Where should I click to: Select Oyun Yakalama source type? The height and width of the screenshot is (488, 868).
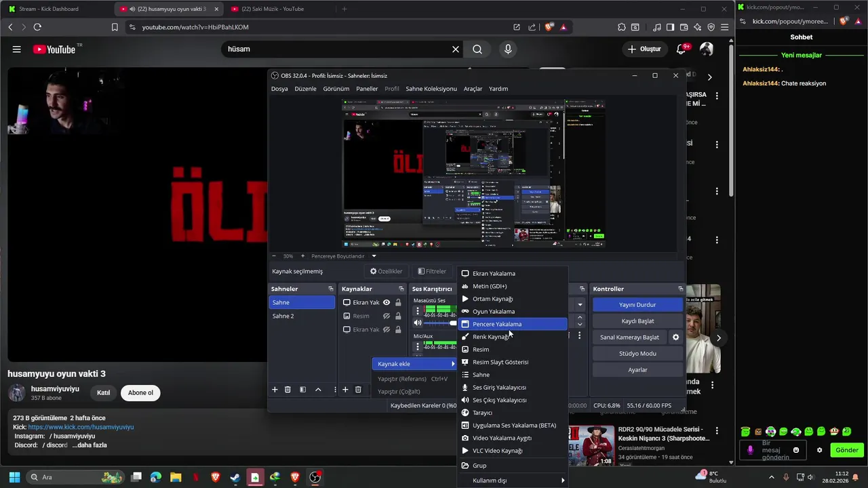(x=513, y=311)
